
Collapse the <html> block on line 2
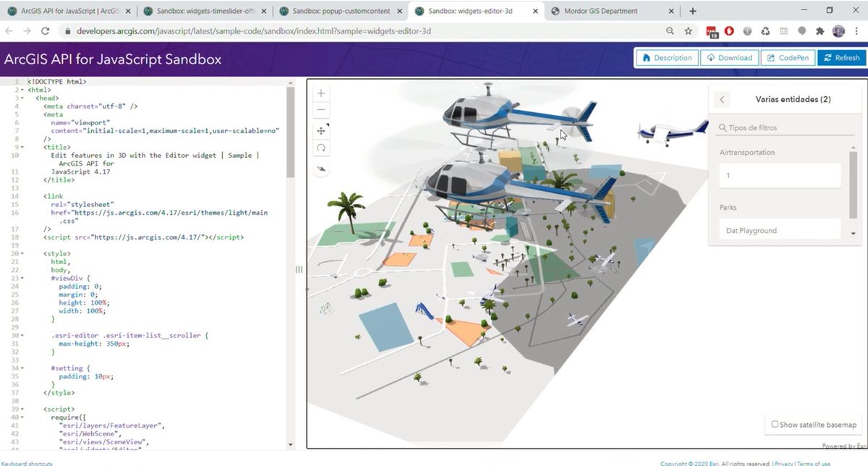[23, 90]
